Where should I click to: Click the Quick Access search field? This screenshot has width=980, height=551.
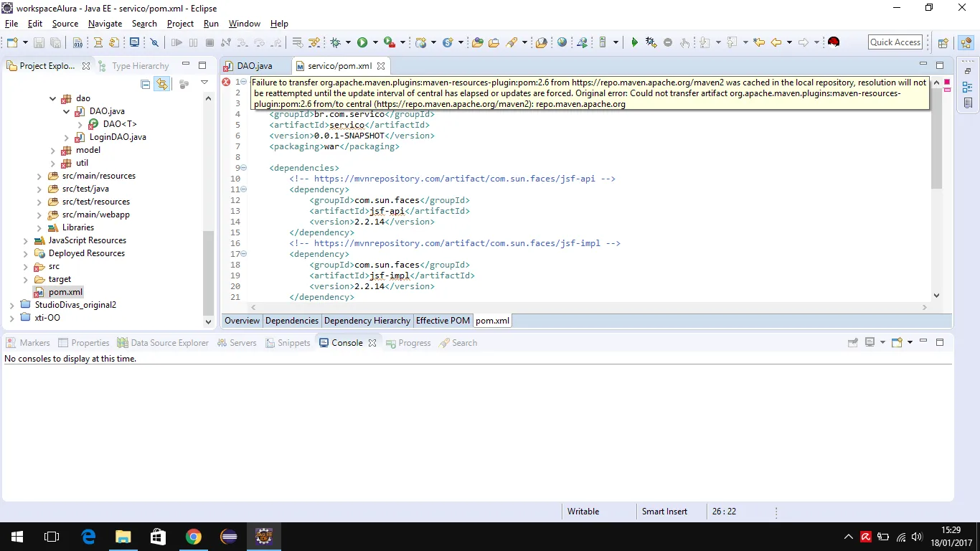coord(895,42)
